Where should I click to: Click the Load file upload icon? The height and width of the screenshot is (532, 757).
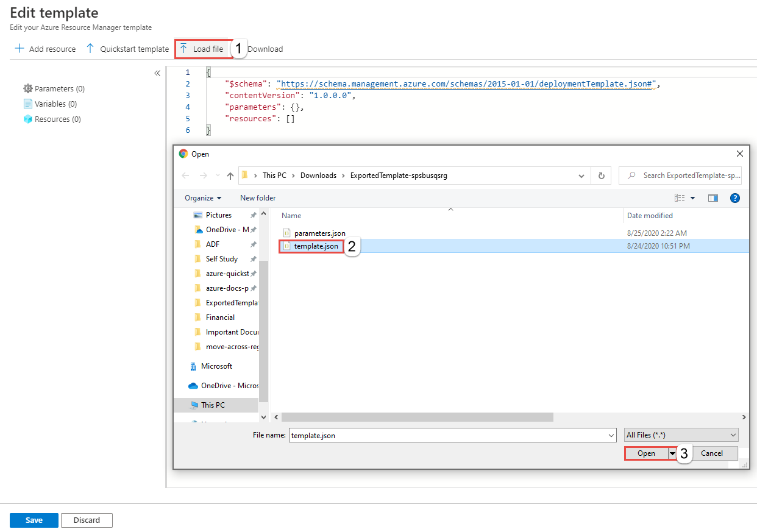coord(183,49)
